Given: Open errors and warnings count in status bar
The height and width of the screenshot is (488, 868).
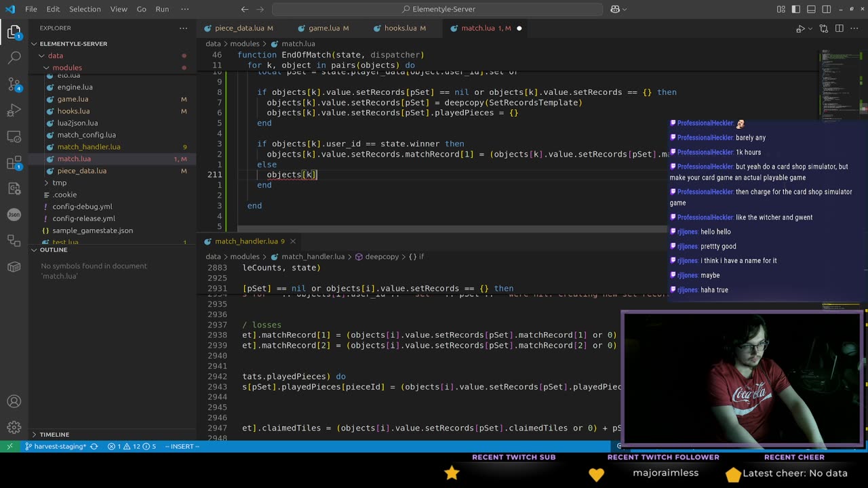Looking at the screenshot, I should click(x=132, y=446).
